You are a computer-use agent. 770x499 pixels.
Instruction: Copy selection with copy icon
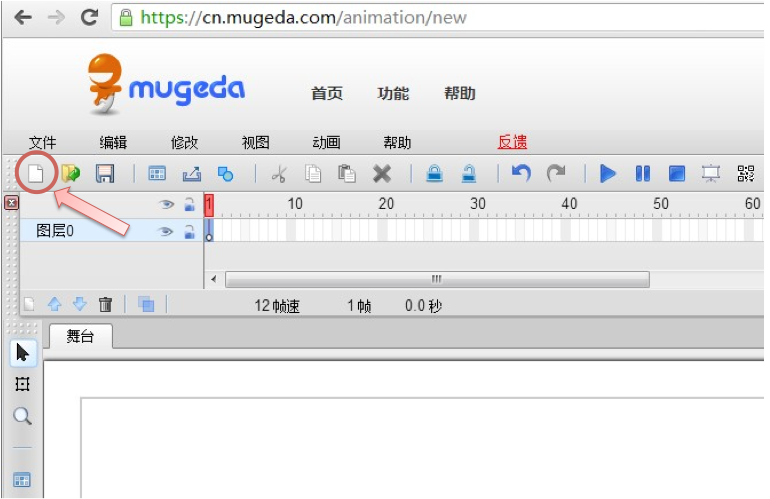pos(313,173)
